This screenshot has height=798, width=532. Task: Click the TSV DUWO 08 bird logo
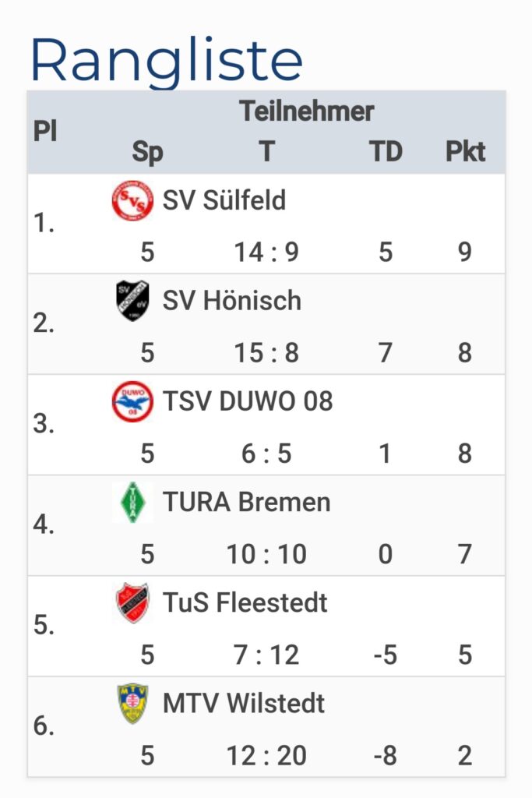tap(132, 401)
